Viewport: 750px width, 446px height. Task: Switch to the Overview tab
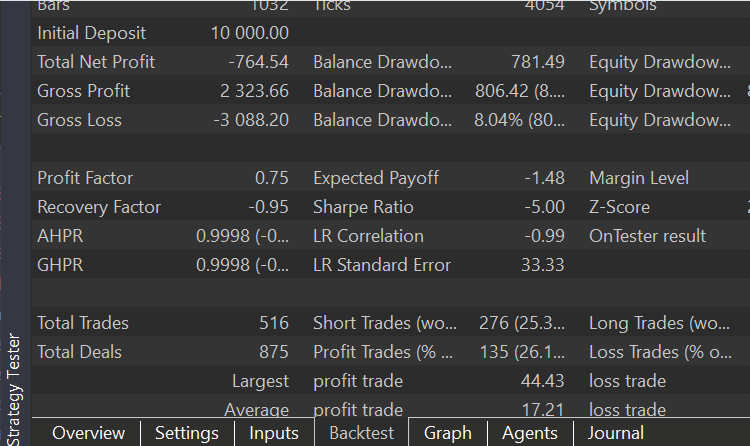(88, 433)
